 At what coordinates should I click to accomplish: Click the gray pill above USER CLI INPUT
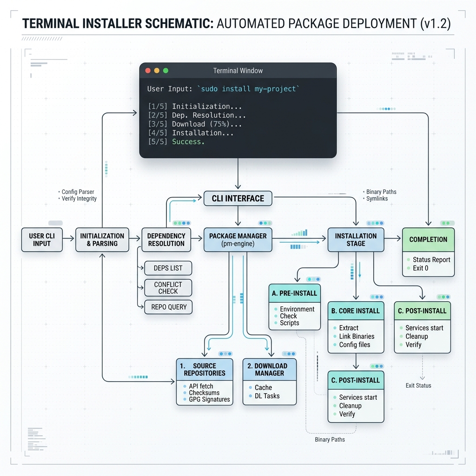(x=55, y=223)
